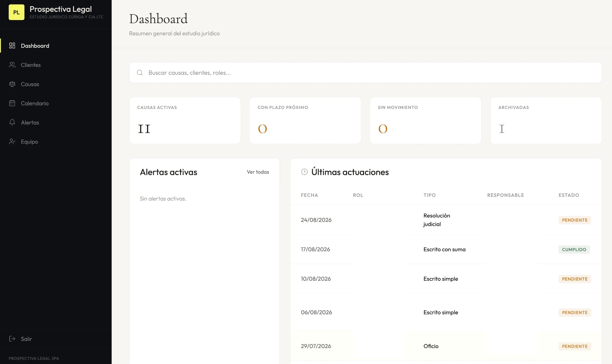
Task: Select the 29/07/2026 date cell
Action: (316, 346)
